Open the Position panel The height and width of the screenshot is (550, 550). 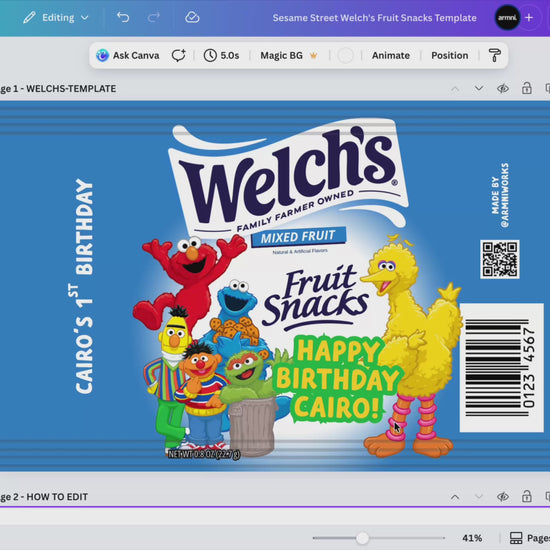pos(450,55)
